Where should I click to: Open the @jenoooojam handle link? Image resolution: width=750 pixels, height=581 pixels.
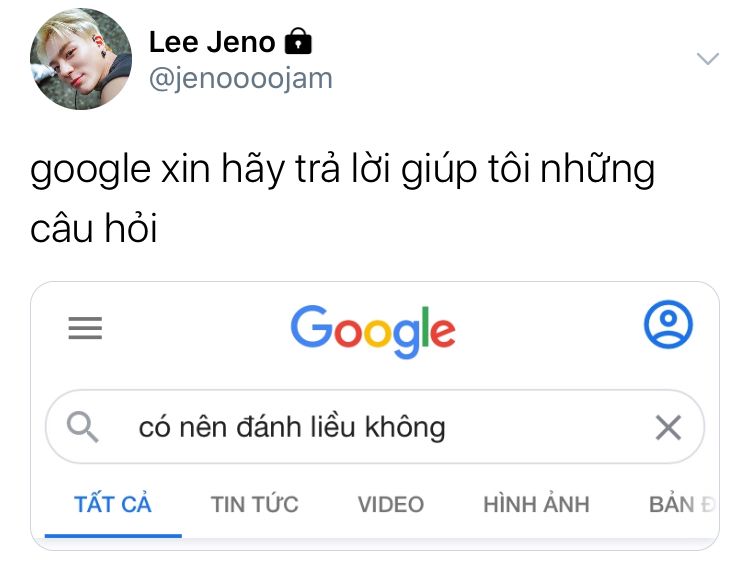pos(241,78)
